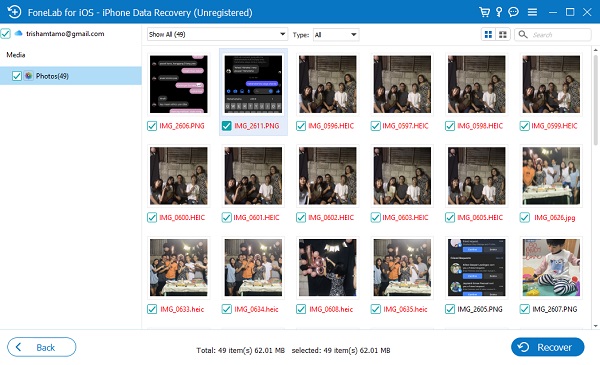Select the IMG_2606.PNG chat screenshot thumbnail
Screen dimensions: 600x365
point(179,84)
